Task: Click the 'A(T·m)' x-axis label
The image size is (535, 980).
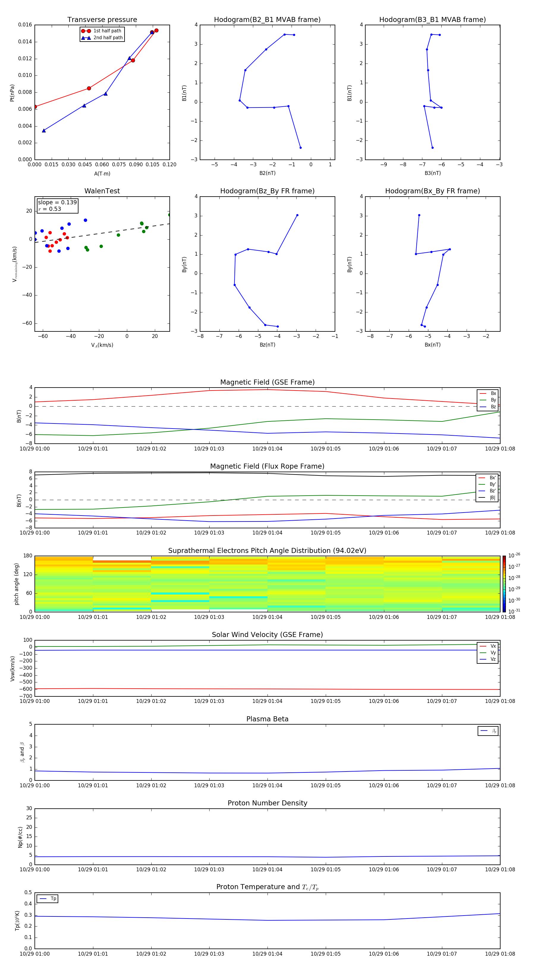Action: coord(102,174)
